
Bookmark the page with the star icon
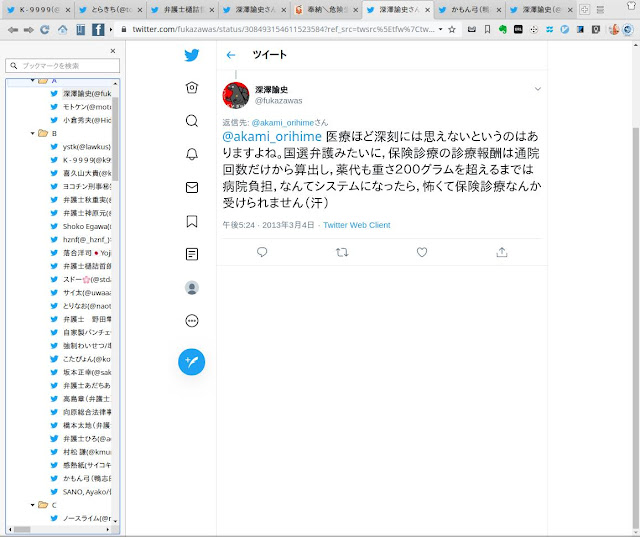452,29
